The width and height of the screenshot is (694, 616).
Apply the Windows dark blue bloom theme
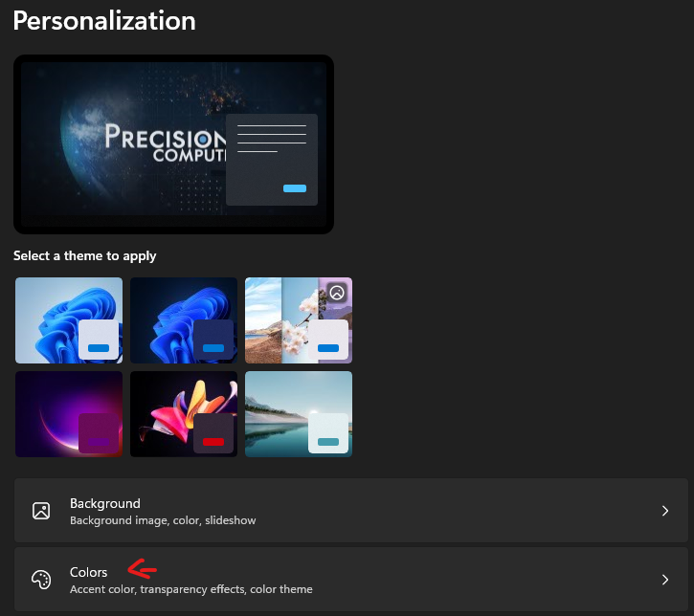click(x=184, y=320)
